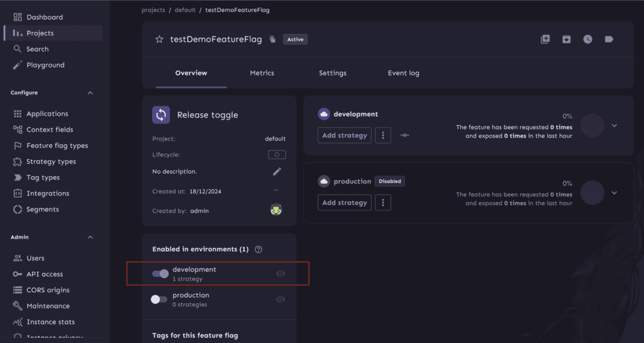Open the Event log tab
Viewport: 644px width, 343px height.
403,73
